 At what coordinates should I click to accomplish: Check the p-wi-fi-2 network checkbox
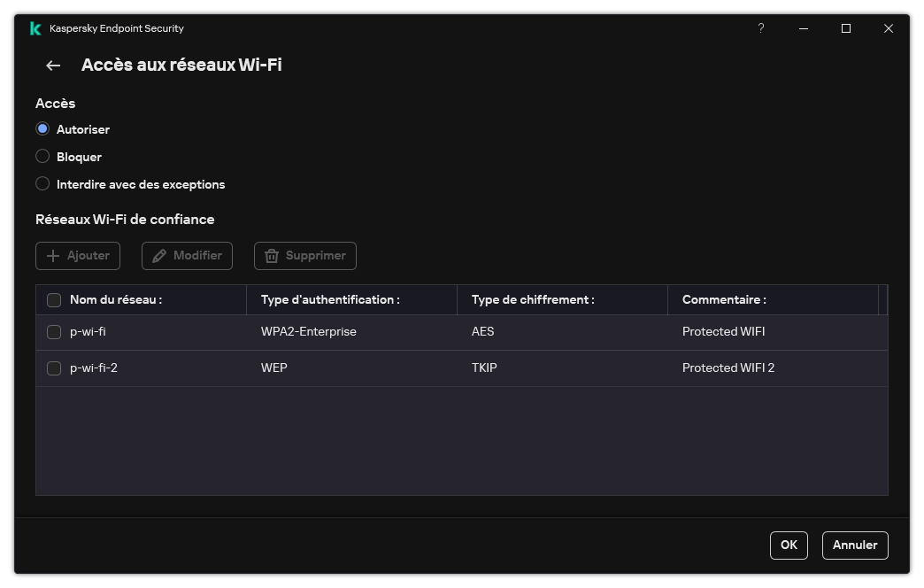[x=54, y=367]
